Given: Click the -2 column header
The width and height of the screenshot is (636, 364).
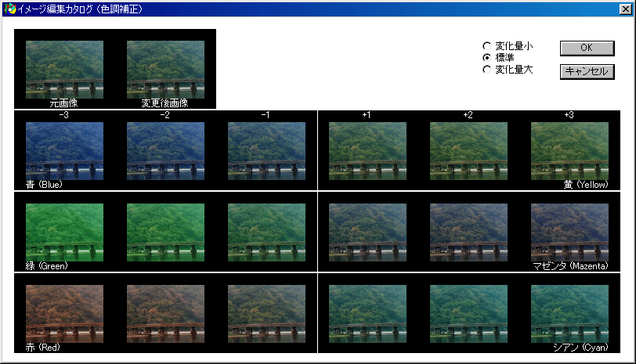Looking at the screenshot, I should 164,115.
